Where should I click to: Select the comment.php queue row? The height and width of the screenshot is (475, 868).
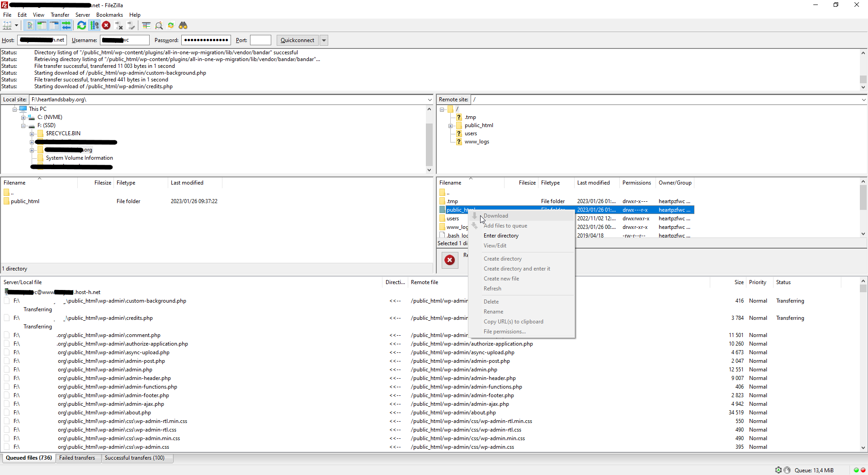coord(429,335)
